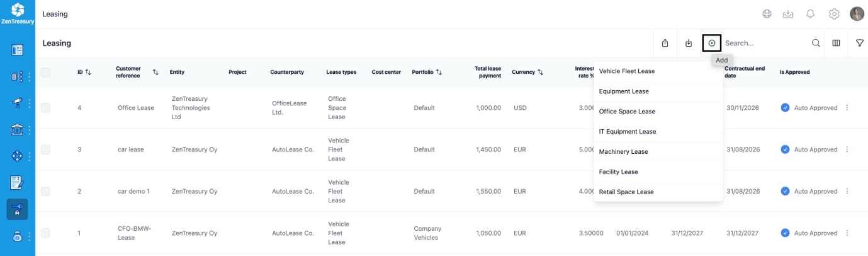Viewport: 868px width, 256px height.
Task: Select the leasing key sidebar icon
Action: pyautogui.click(x=17, y=209)
